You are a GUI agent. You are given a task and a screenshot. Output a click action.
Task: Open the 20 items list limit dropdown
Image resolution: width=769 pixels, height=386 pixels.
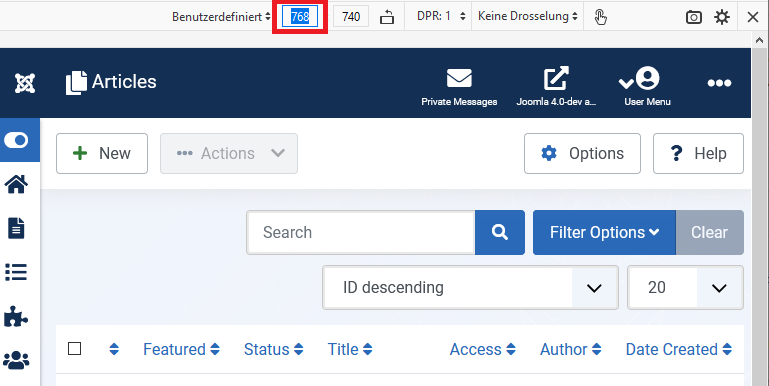pyautogui.click(x=685, y=287)
